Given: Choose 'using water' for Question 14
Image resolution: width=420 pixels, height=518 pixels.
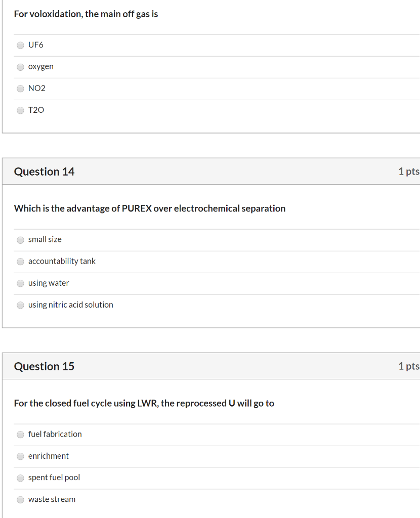Looking at the screenshot, I should tap(20, 283).
